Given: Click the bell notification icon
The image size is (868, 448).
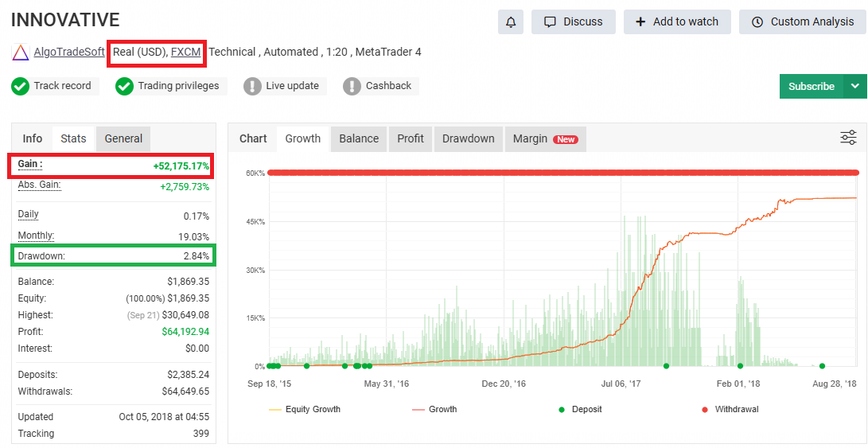Looking at the screenshot, I should pos(511,22).
